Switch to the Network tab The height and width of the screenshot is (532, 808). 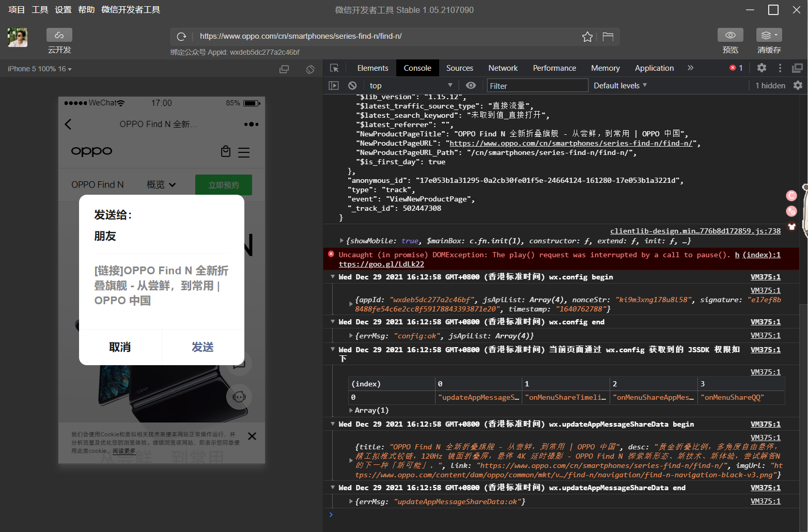click(503, 68)
